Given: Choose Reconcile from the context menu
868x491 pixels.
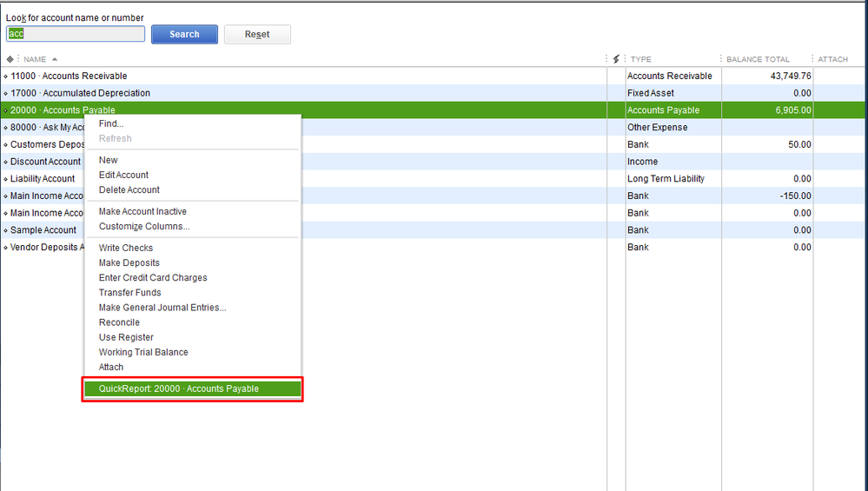Looking at the screenshot, I should 119,322.
